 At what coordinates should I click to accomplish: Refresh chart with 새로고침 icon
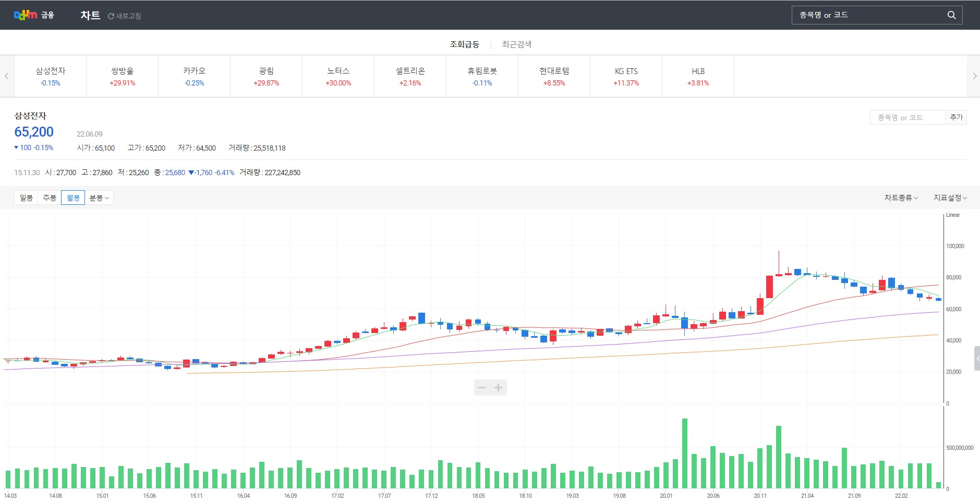(x=124, y=16)
